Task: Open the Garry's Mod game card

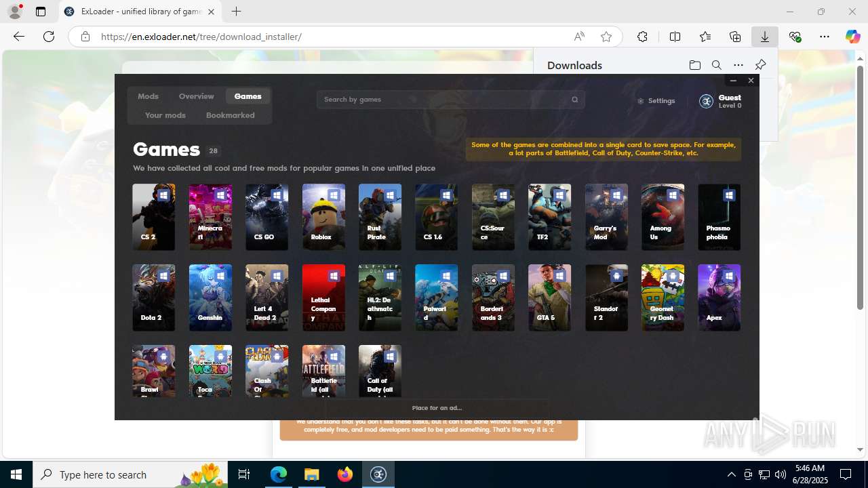Action: pos(606,217)
